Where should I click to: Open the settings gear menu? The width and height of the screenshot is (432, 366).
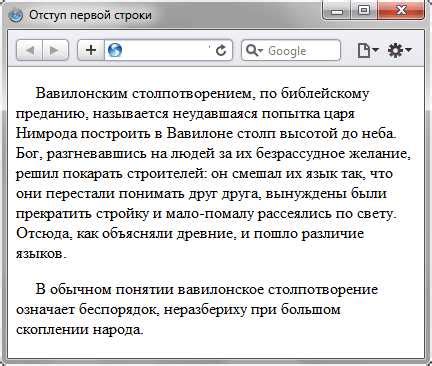coord(399,50)
